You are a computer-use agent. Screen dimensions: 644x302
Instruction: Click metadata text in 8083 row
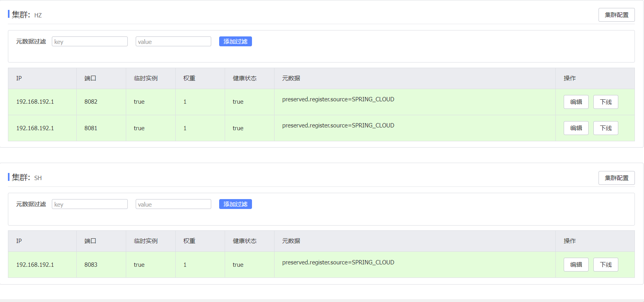(338, 262)
